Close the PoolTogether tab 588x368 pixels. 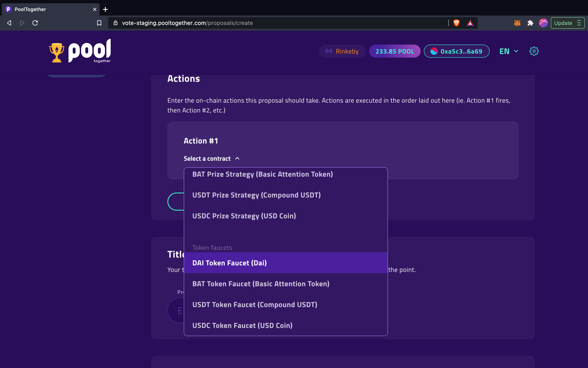point(95,9)
